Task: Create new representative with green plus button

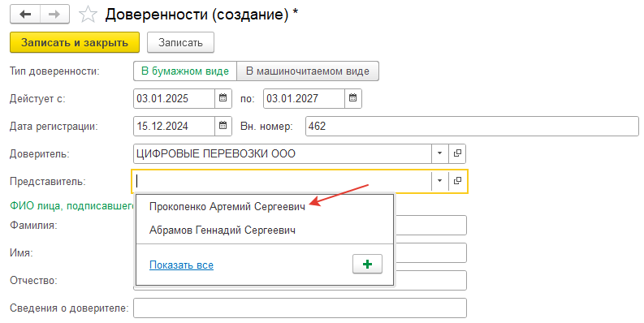Action: click(367, 265)
